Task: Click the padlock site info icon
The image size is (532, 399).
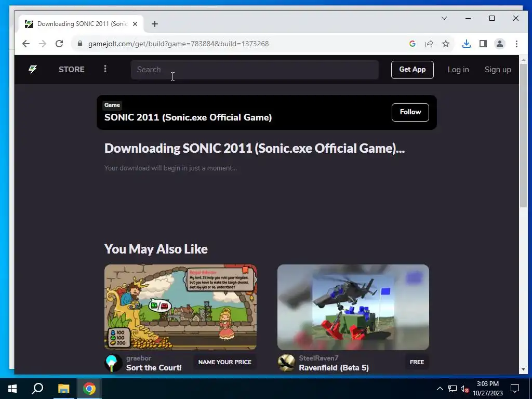Action: [x=80, y=44]
